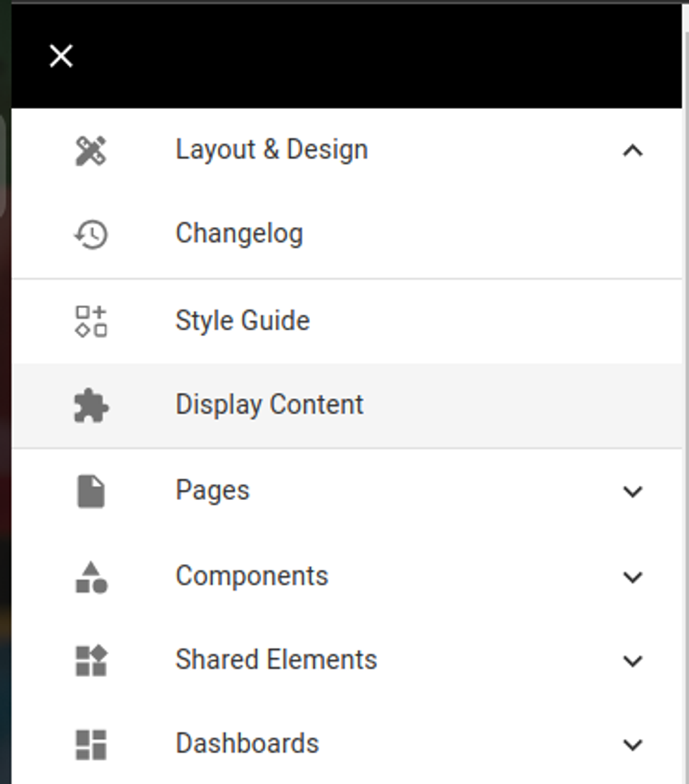Click the Changelog history clock icon
The image size is (689, 784).
tap(89, 234)
